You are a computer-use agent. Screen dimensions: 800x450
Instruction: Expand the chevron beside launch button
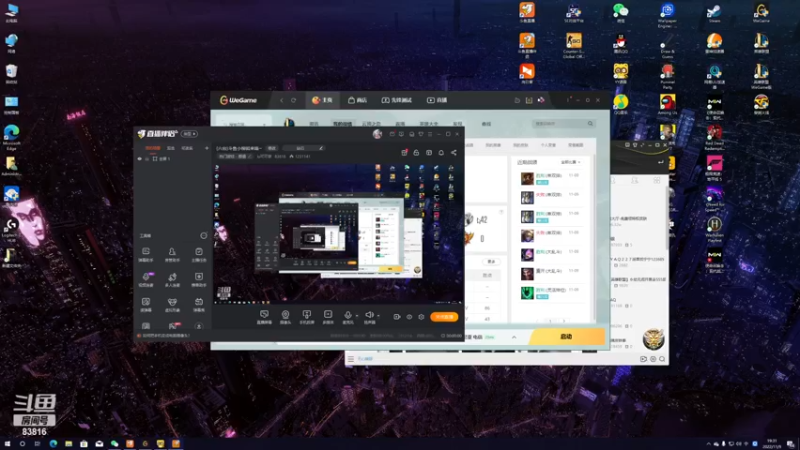point(514,337)
